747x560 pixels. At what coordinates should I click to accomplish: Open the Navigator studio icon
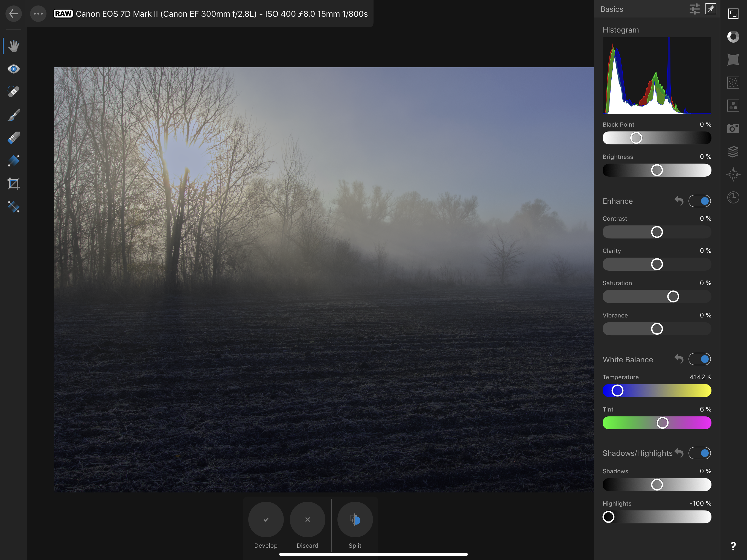point(733,14)
